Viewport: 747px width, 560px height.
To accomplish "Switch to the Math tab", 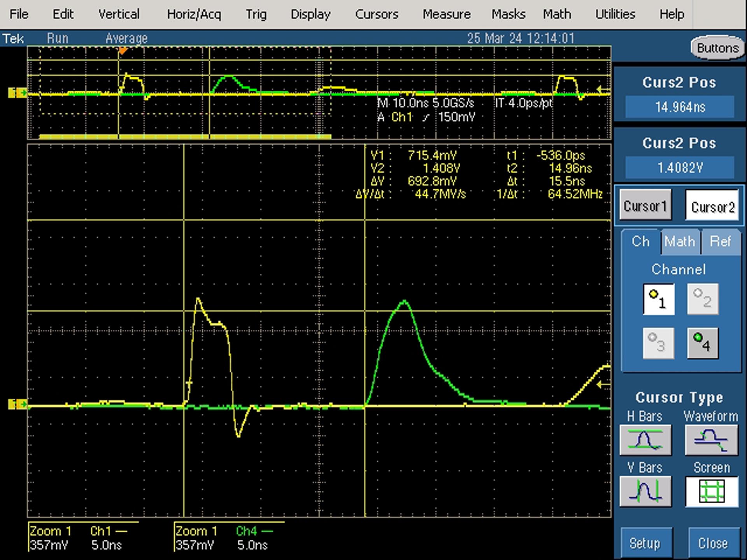I will coord(680,241).
